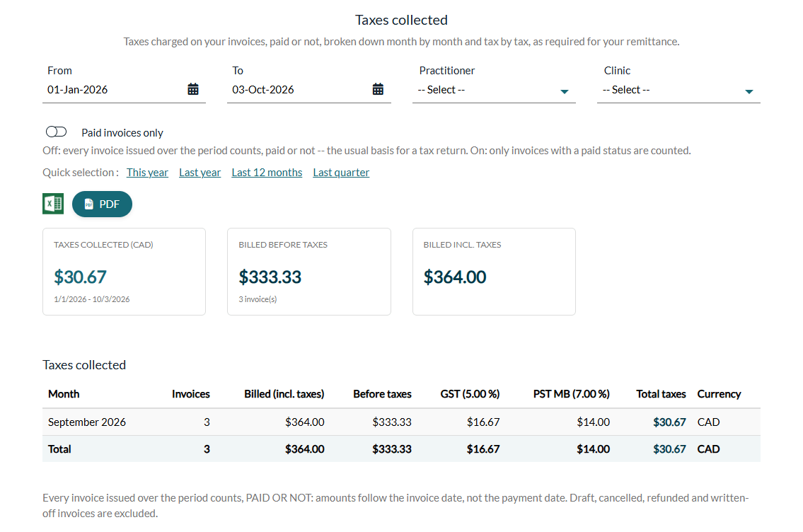803x532 pixels.
Task: Open the Practitioner dropdown
Action: click(x=494, y=90)
